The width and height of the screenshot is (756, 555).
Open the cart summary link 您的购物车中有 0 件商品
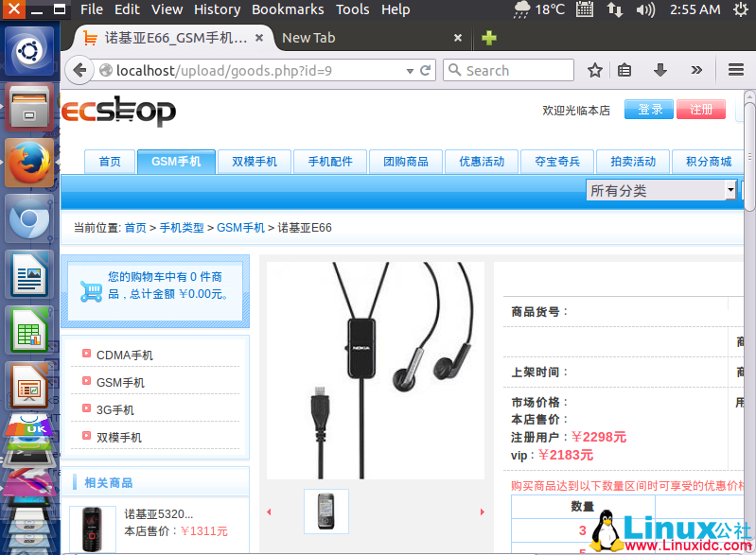tap(166, 286)
